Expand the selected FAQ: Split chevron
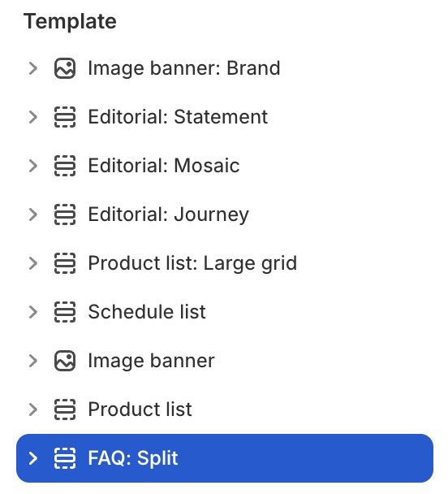Screen dimensions: 448x494 (33, 458)
